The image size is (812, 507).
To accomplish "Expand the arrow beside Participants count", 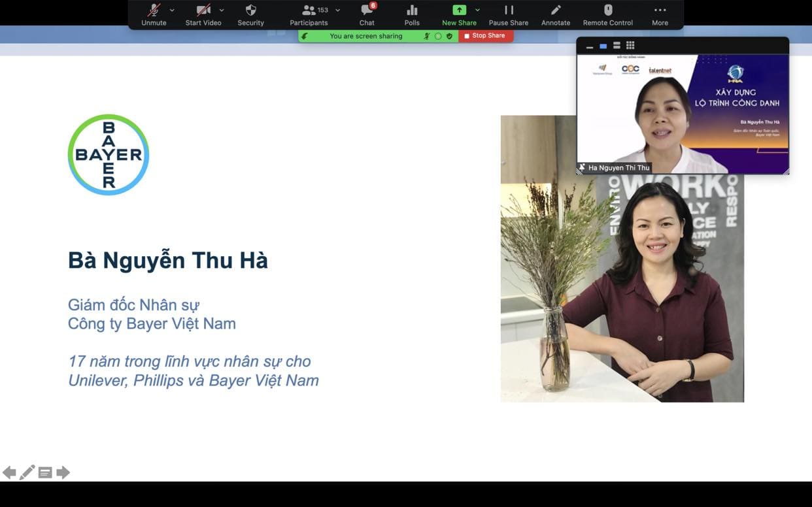I will pyautogui.click(x=337, y=10).
